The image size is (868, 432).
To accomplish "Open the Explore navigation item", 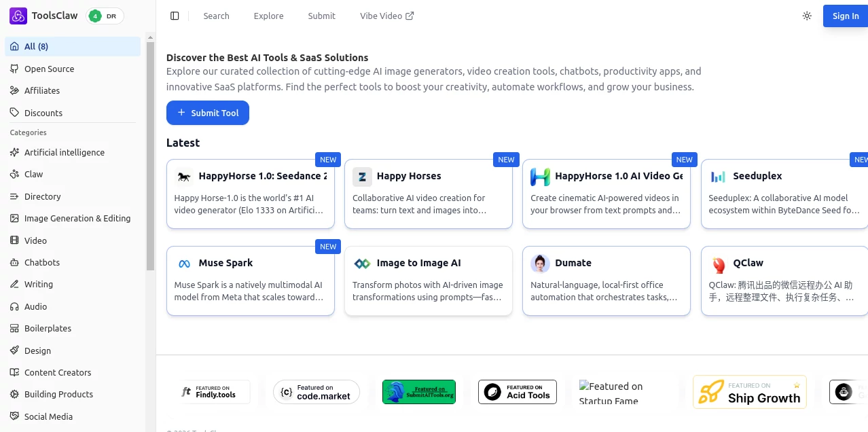I will click(268, 16).
